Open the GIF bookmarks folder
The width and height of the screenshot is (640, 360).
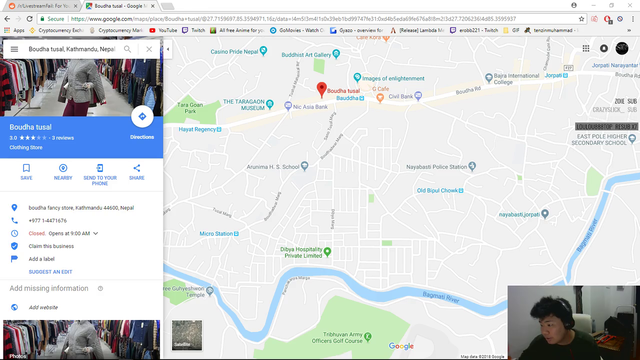tap(511, 30)
